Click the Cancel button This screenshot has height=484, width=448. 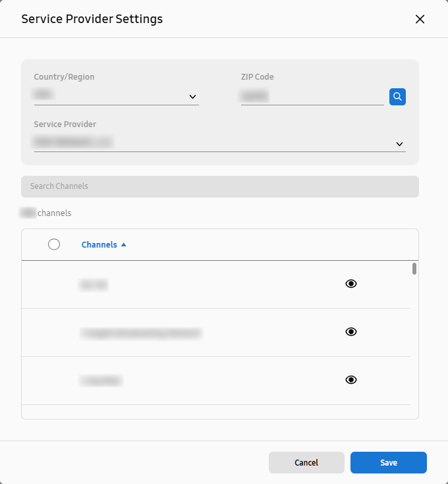coord(306,462)
